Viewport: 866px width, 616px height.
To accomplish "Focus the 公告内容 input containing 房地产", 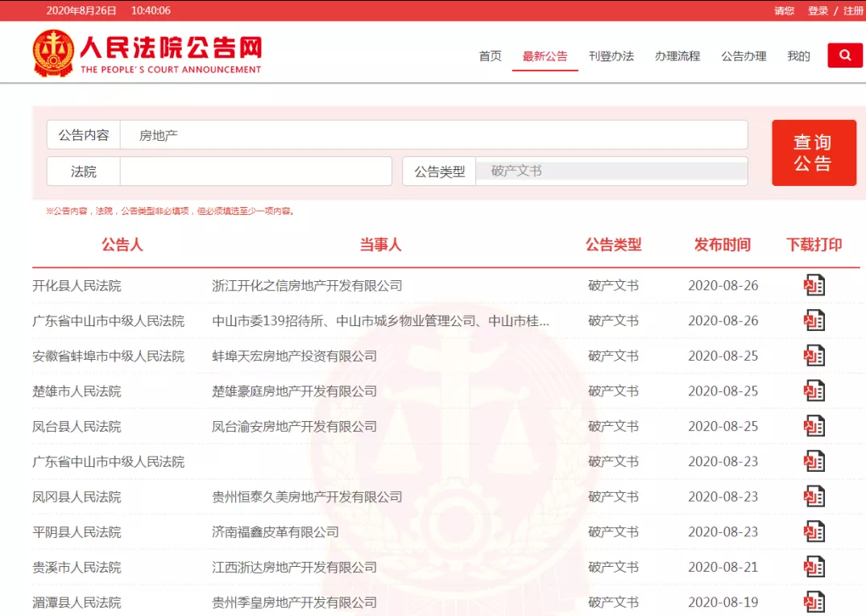I will [434, 135].
